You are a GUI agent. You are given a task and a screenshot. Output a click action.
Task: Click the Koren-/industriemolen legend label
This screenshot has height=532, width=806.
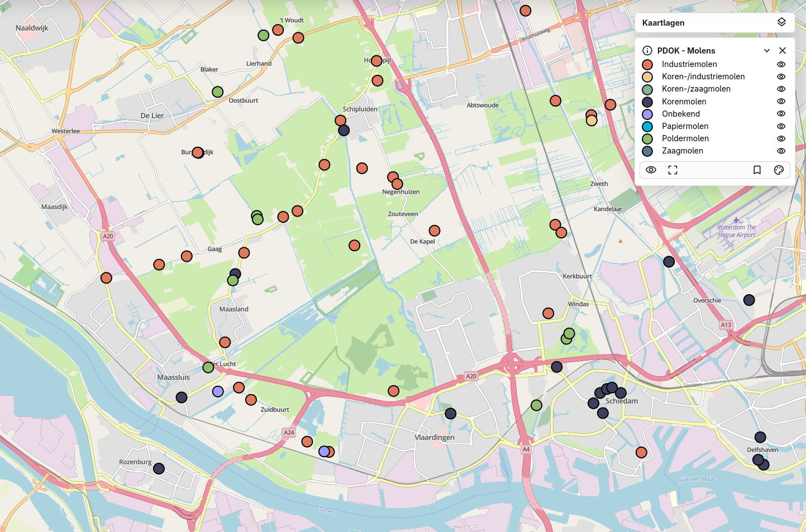point(703,76)
